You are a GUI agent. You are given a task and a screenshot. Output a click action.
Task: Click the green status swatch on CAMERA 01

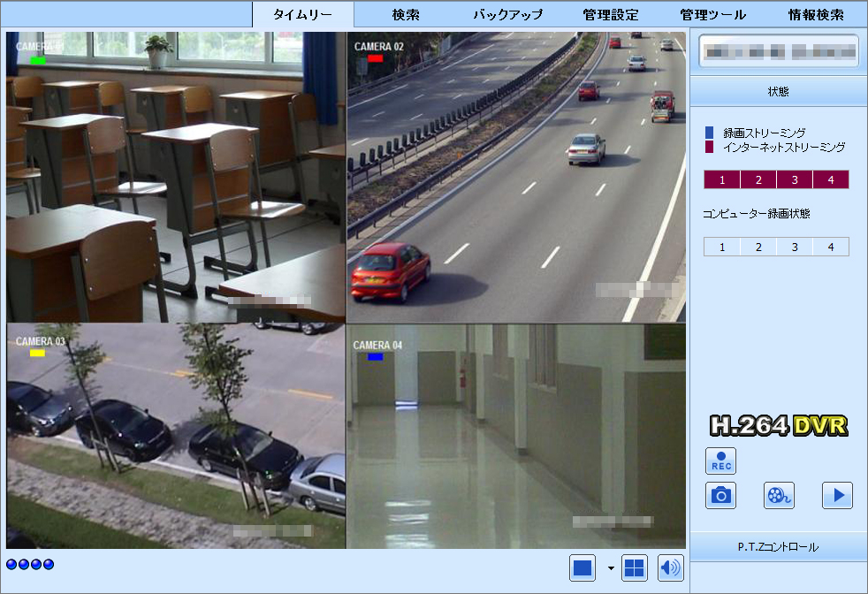click(39, 60)
